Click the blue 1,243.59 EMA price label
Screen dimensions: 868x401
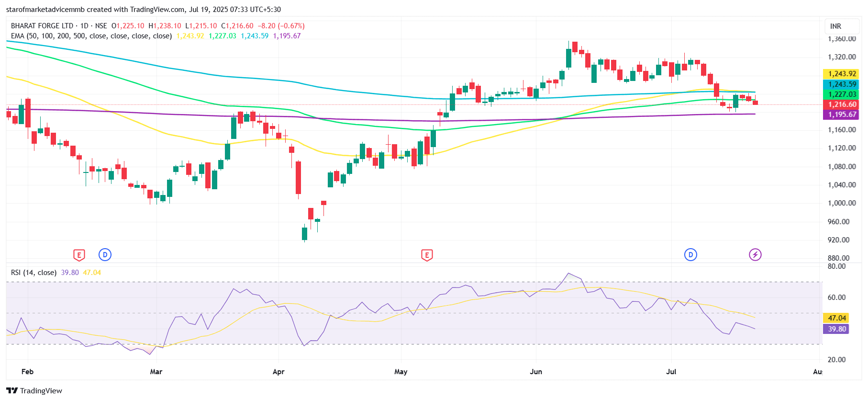point(842,84)
